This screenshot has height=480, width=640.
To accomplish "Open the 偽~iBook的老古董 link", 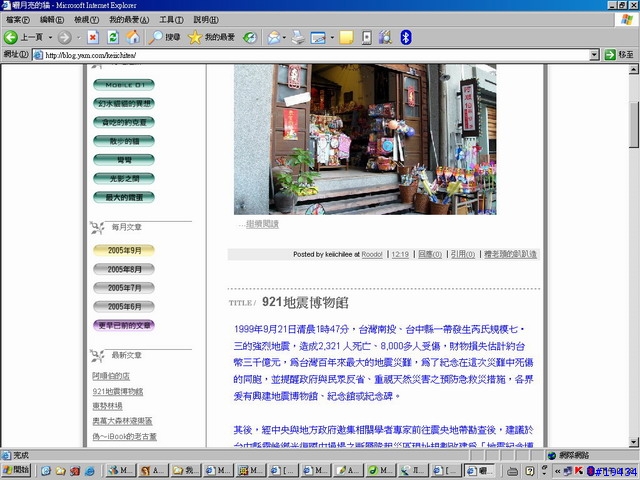I will pos(124,436).
